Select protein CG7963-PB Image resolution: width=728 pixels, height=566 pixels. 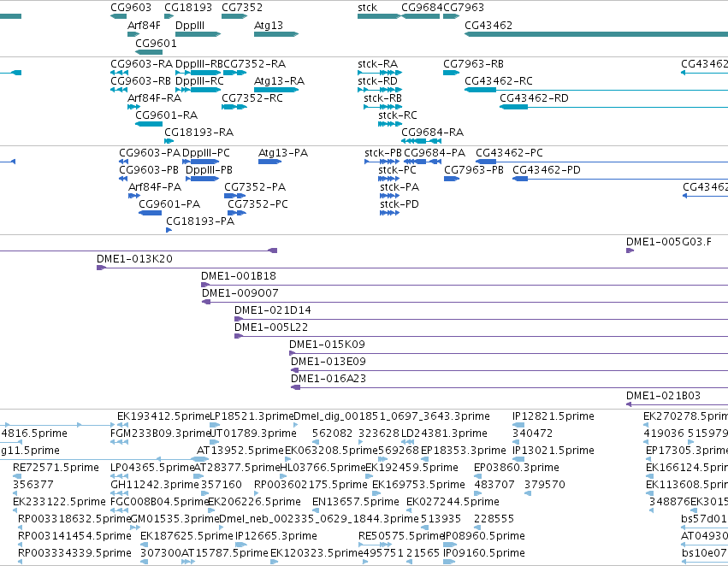coord(452,179)
